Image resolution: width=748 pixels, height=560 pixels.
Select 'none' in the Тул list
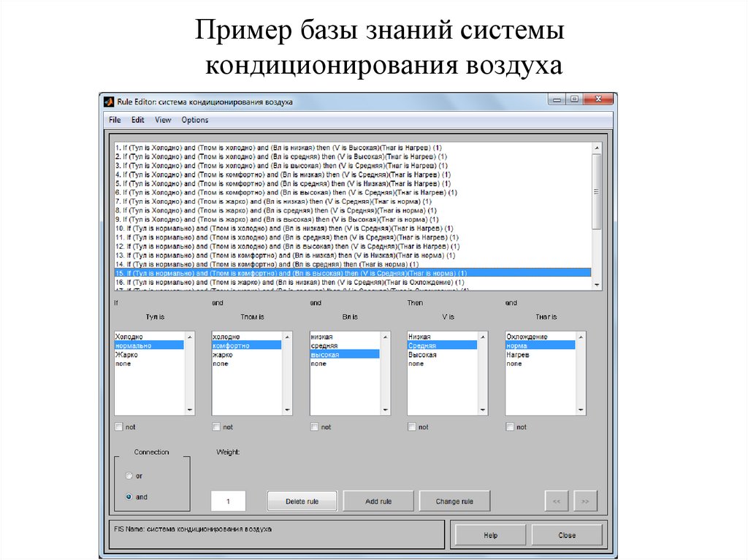(x=149, y=364)
